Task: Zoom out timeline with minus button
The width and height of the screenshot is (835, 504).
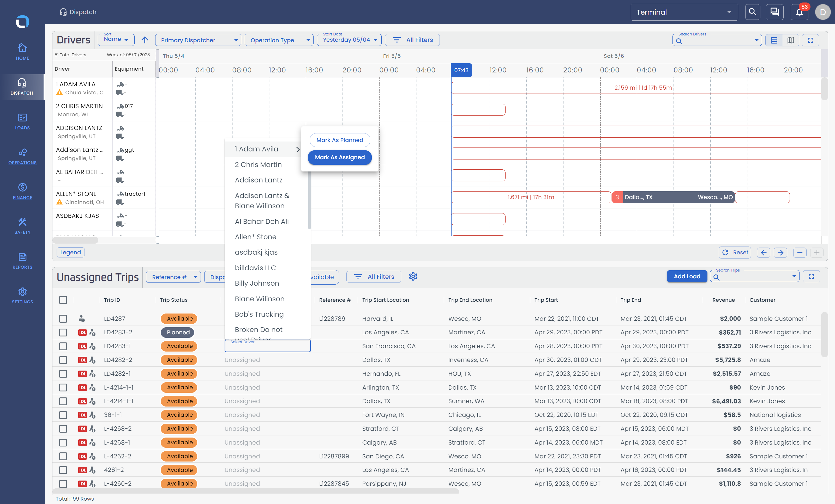Action: pyautogui.click(x=800, y=253)
